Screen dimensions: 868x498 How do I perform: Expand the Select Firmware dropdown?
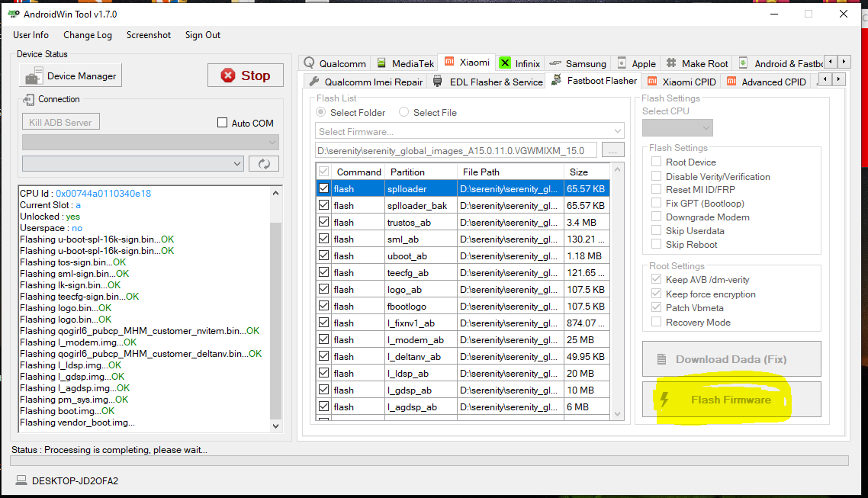[x=469, y=131]
